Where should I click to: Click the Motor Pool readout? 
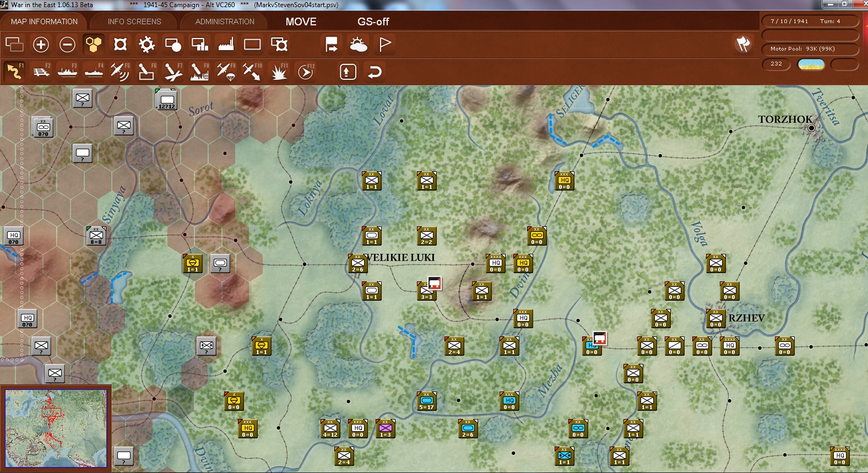click(810, 49)
